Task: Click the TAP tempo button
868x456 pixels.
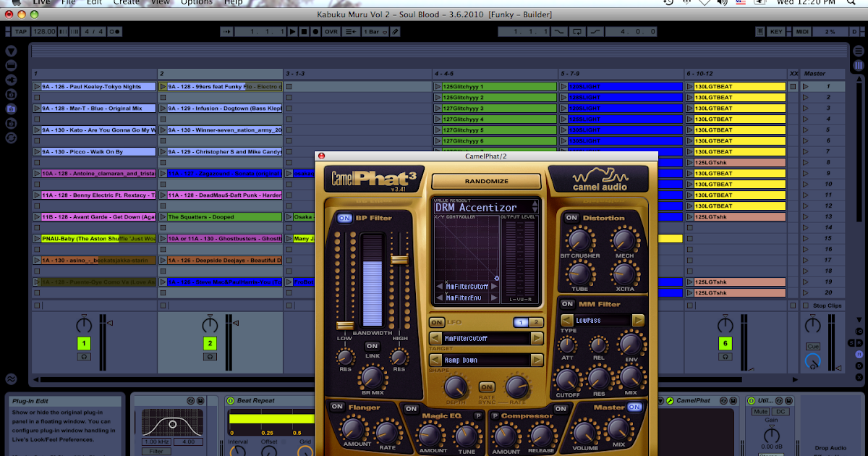Action: [20, 32]
